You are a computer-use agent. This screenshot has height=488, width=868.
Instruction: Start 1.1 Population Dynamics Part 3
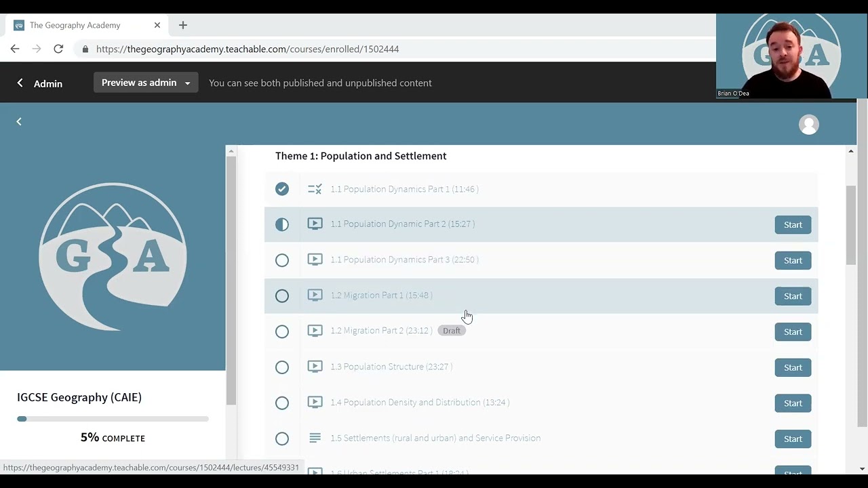(x=793, y=260)
